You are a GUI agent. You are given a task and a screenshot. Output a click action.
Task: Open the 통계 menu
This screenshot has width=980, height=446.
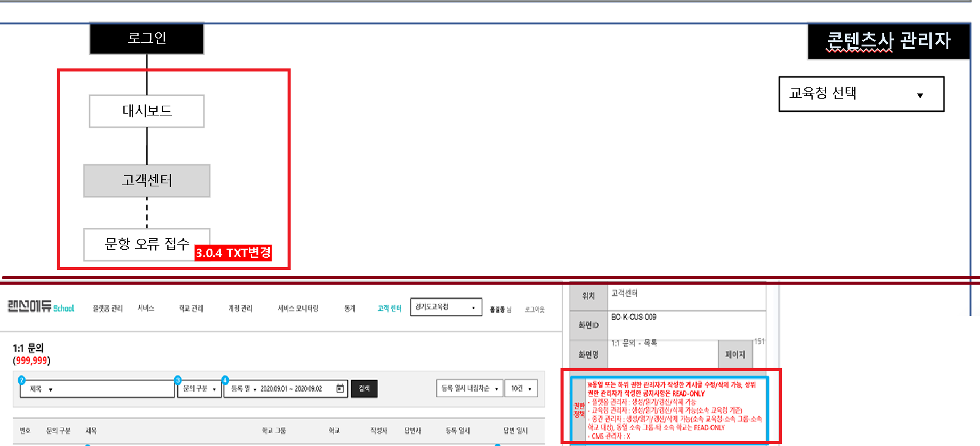349,309
